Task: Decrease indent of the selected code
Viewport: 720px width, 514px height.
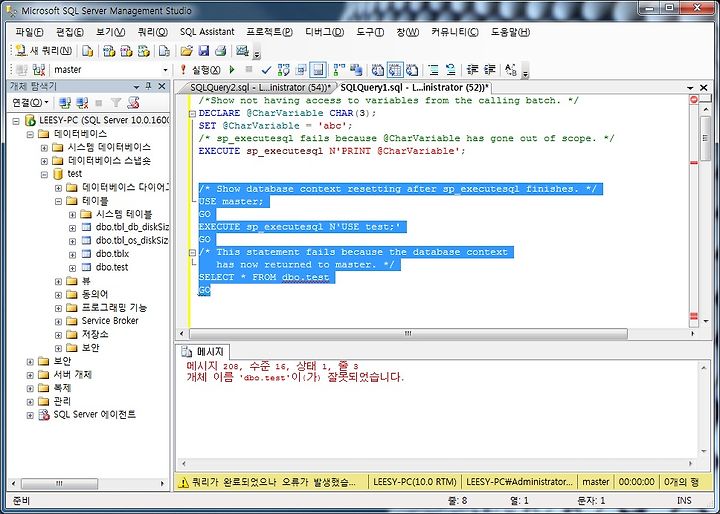Action: (x=472, y=70)
